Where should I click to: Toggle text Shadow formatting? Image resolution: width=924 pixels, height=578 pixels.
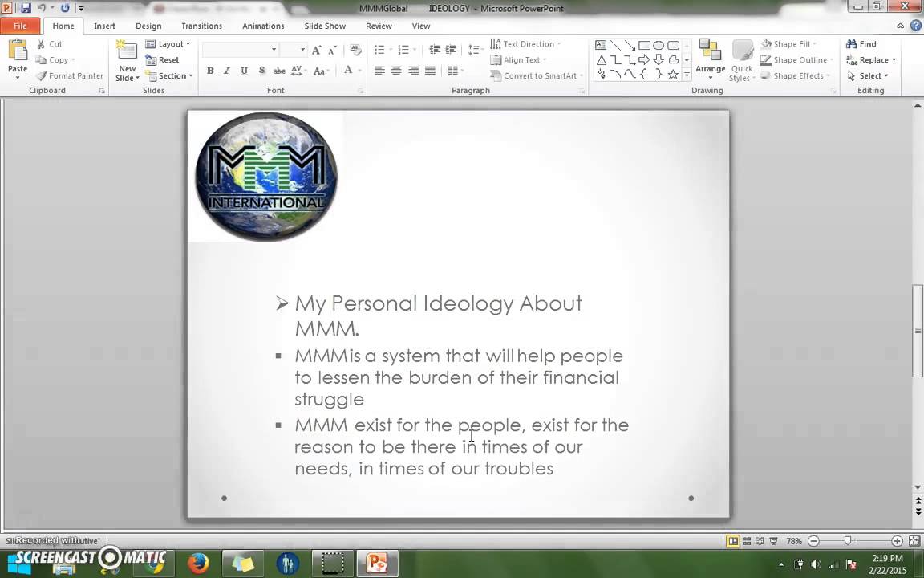click(x=261, y=71)
